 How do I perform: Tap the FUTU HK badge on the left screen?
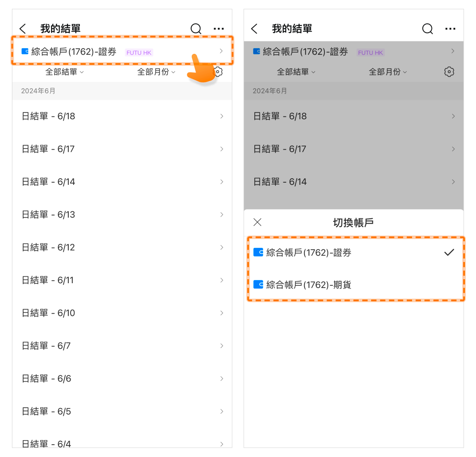(139, 52)
